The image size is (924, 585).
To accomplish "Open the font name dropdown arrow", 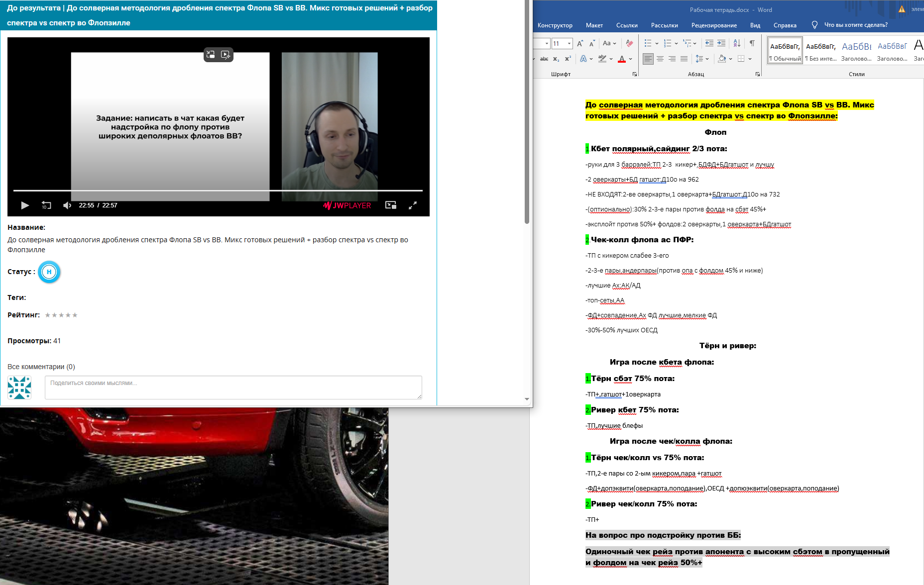I will tap(547, 43).
